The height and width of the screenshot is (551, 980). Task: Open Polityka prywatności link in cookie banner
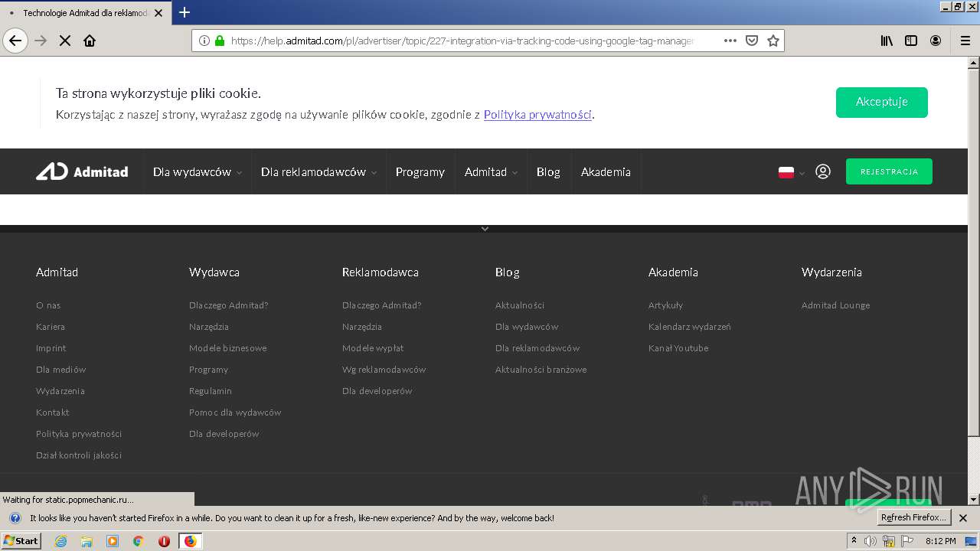[x=537, y=115]
